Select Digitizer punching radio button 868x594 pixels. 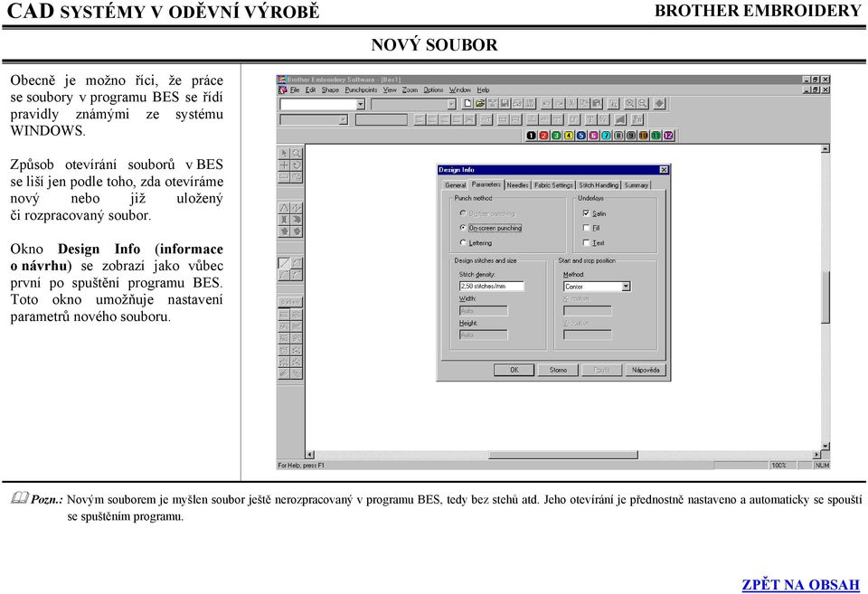[463, 213]
